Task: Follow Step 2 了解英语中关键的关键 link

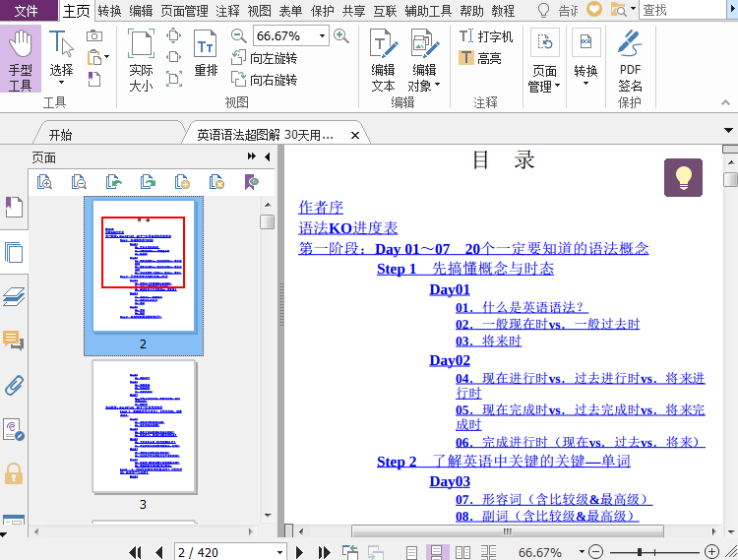Action: [x=504, y=462]
